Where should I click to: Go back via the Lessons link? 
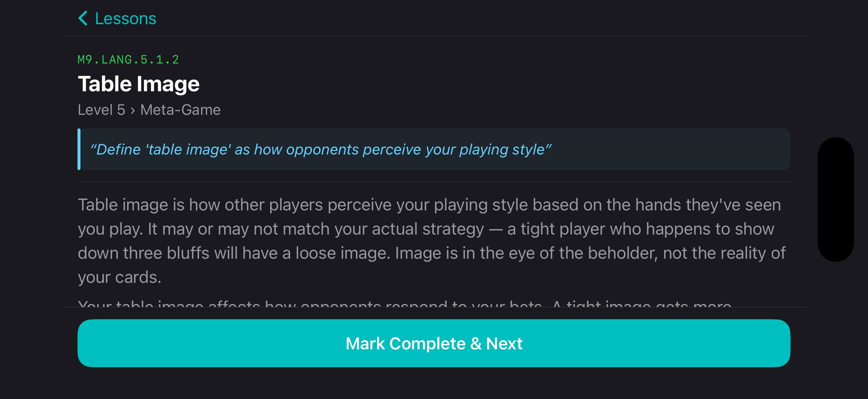click(x=125, y=19)
